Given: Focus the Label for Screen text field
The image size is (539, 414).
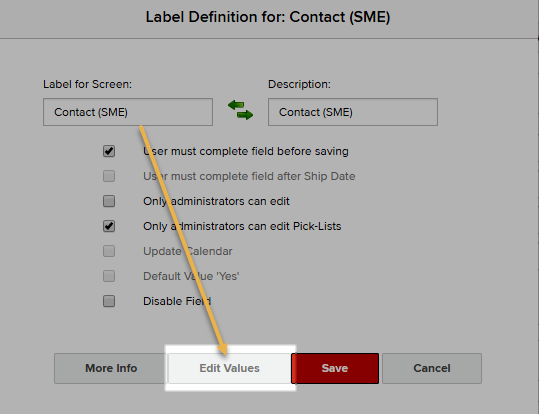Looking at the screenshot, I should pos(128,112).
